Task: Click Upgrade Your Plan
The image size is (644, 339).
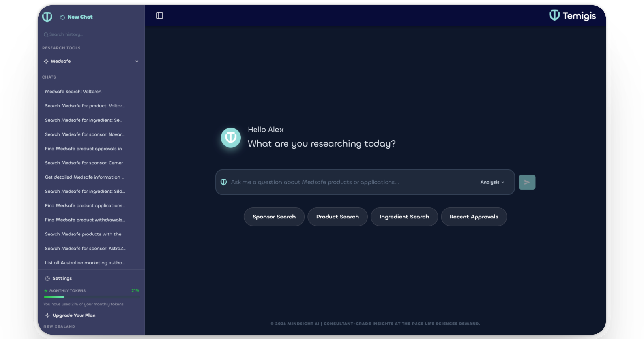Action: pyautogui.click(x=70, y=315)
